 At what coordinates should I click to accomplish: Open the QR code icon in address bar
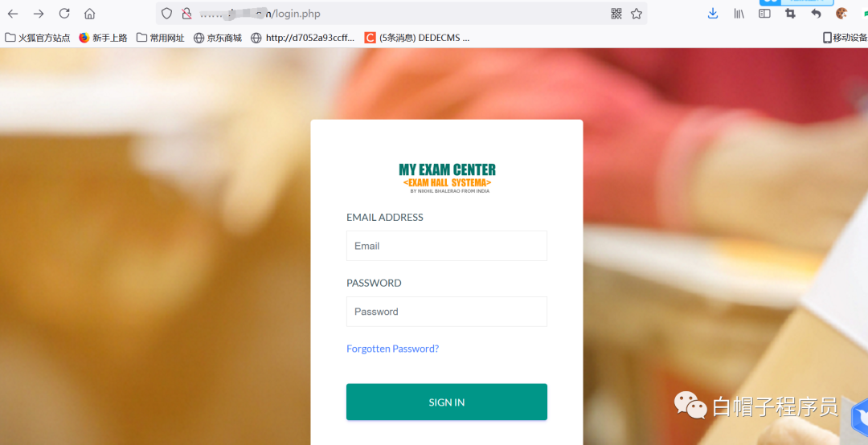point(616,14)
